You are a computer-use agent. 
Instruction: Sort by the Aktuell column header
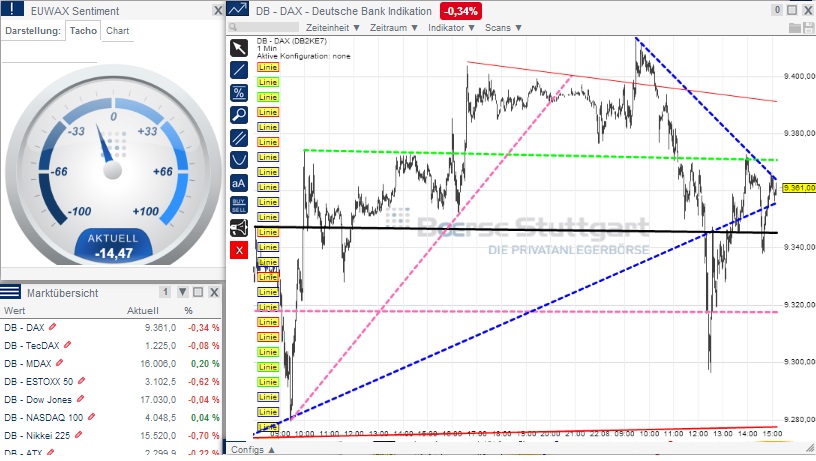point(143,311)
